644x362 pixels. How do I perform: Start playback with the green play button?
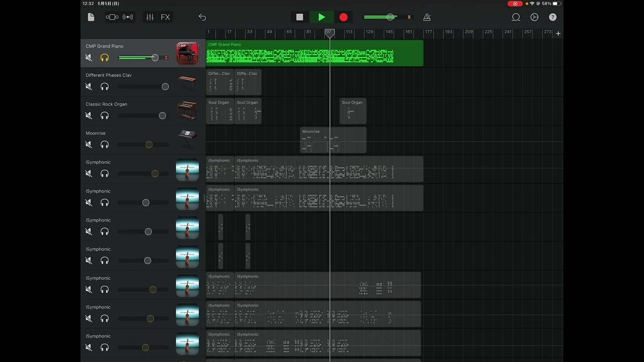click(x=321, y=17)
